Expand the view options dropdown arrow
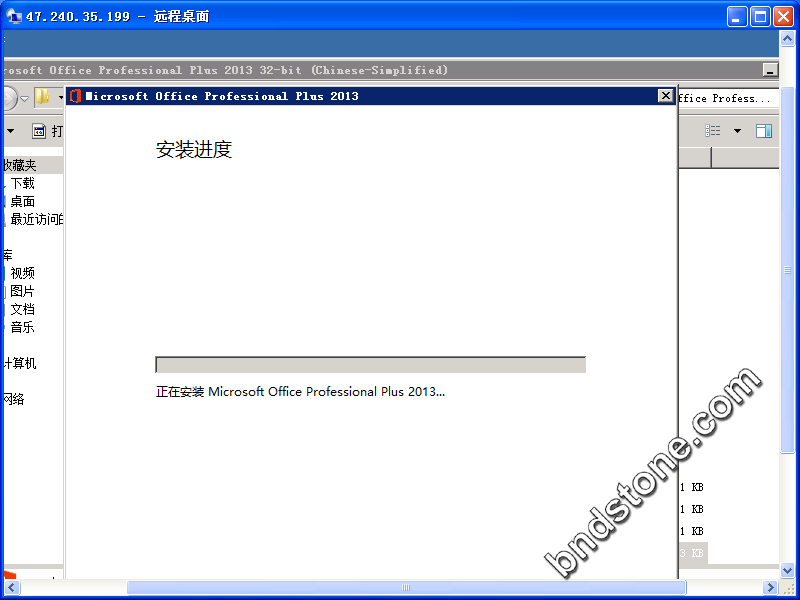Screen dimensions: 800x600 [738, 131]
